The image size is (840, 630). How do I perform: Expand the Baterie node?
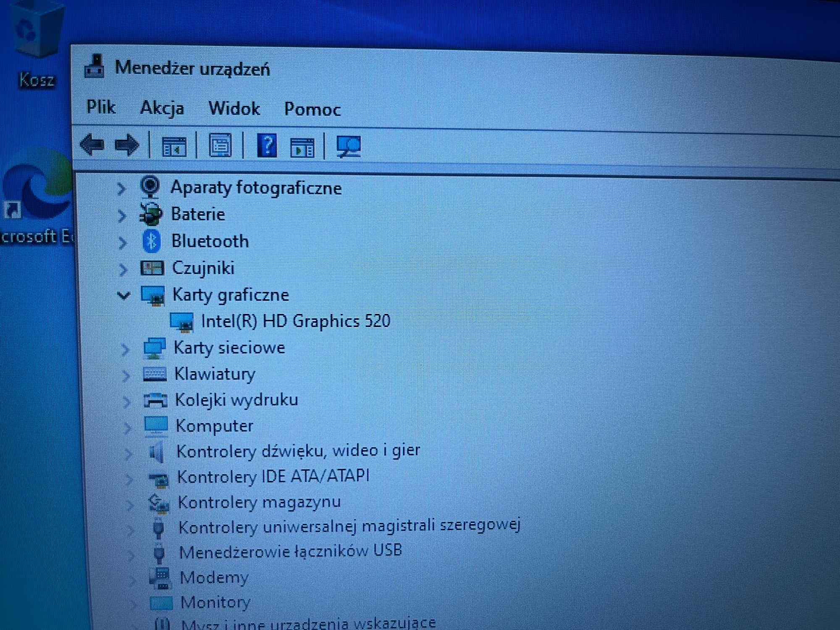(122, 215)
